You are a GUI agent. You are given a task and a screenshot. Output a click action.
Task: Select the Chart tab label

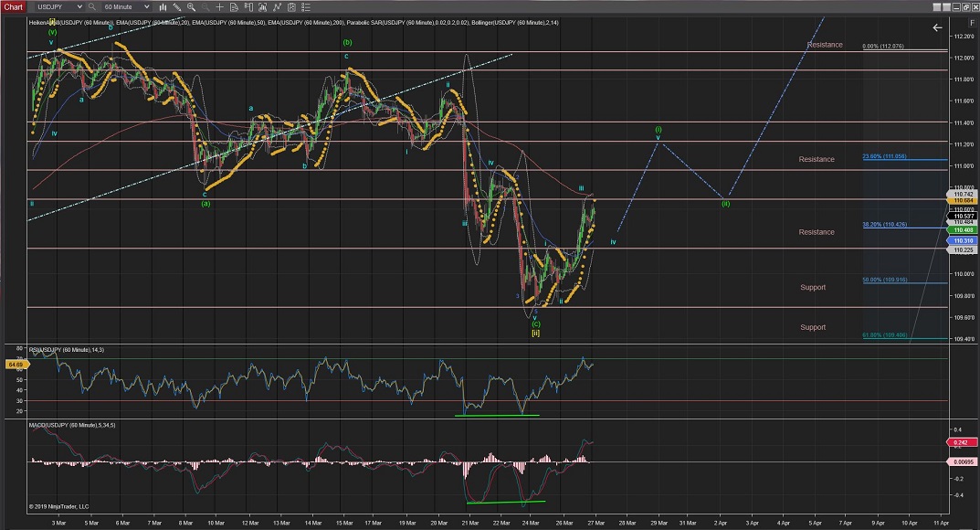13,6
